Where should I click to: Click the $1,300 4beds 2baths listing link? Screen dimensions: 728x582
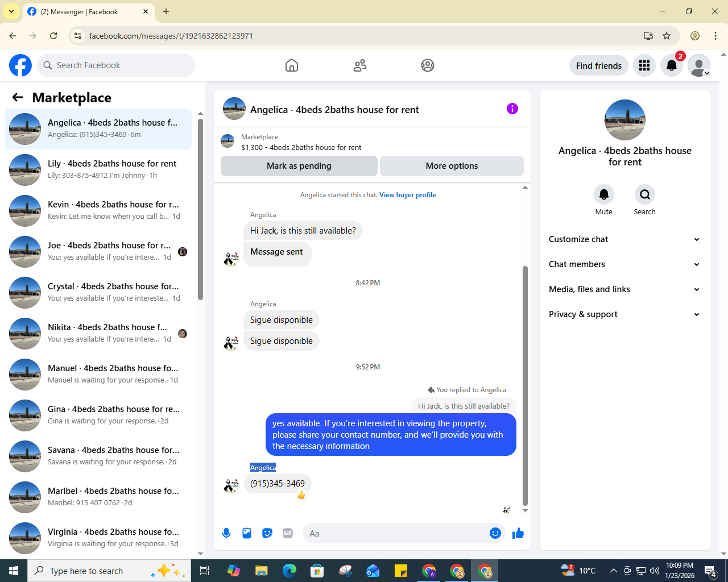[x=301, y=147]
